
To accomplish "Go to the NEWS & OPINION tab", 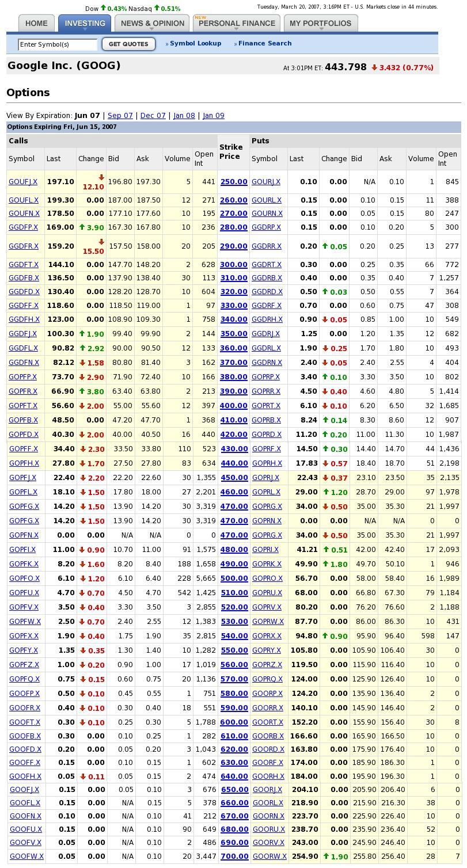I will point(153,24).
